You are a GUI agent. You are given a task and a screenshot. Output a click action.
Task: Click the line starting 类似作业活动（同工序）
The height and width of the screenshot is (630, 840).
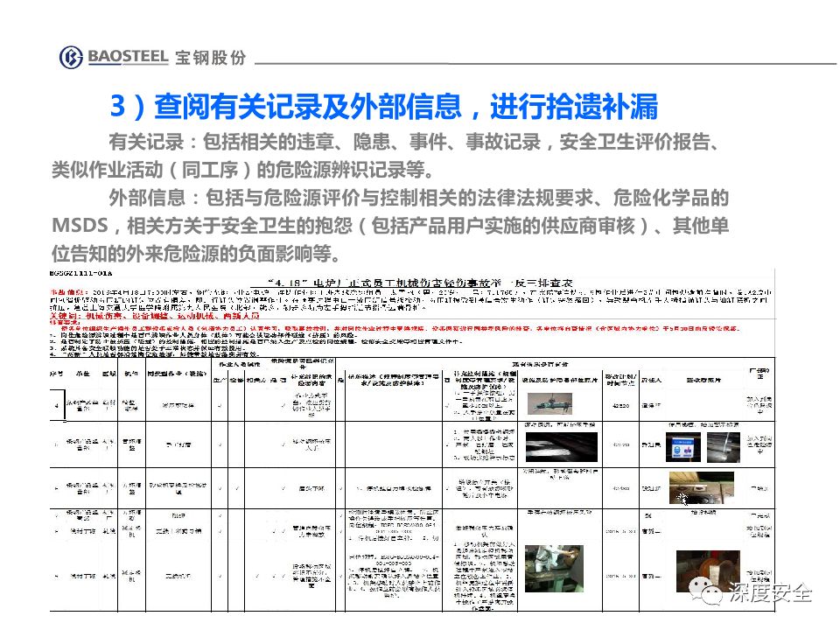(x=242, y=170)
